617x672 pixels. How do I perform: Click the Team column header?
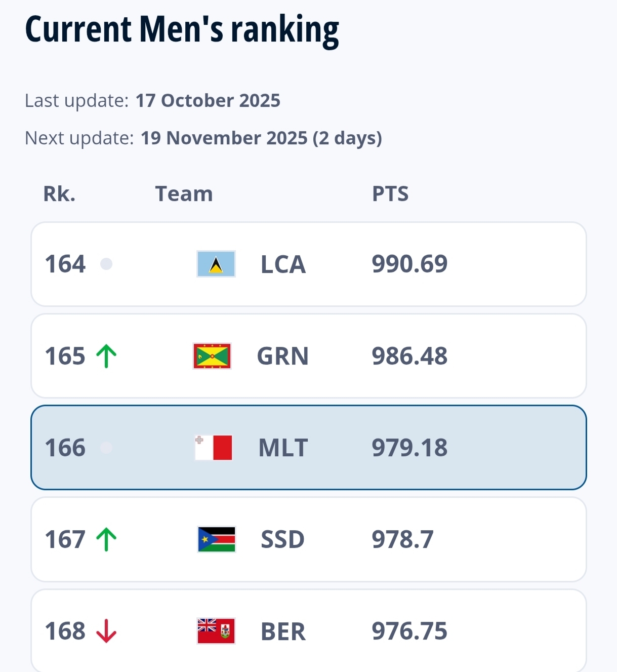(x=184, y=194)
